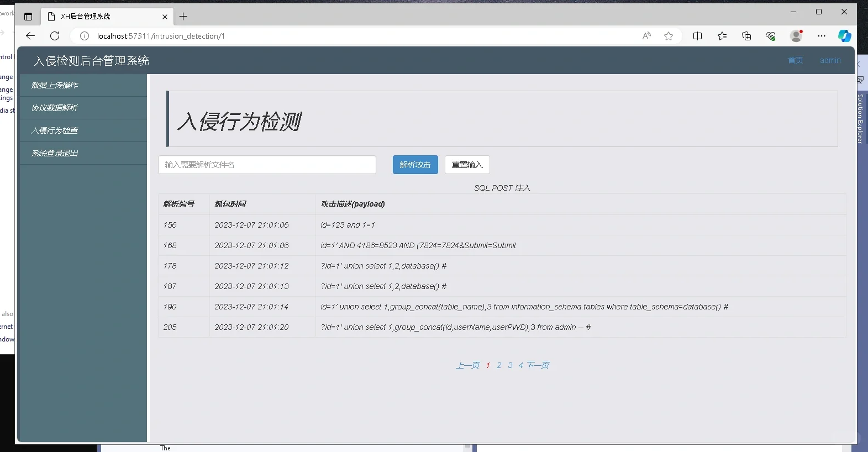This screenshot has height=452, width=868.
Task: Select row number 168 cell
Action: (x=183, y=245)
